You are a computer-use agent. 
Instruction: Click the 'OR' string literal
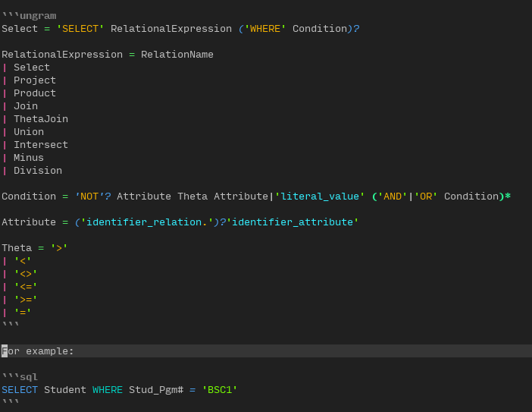426,197
